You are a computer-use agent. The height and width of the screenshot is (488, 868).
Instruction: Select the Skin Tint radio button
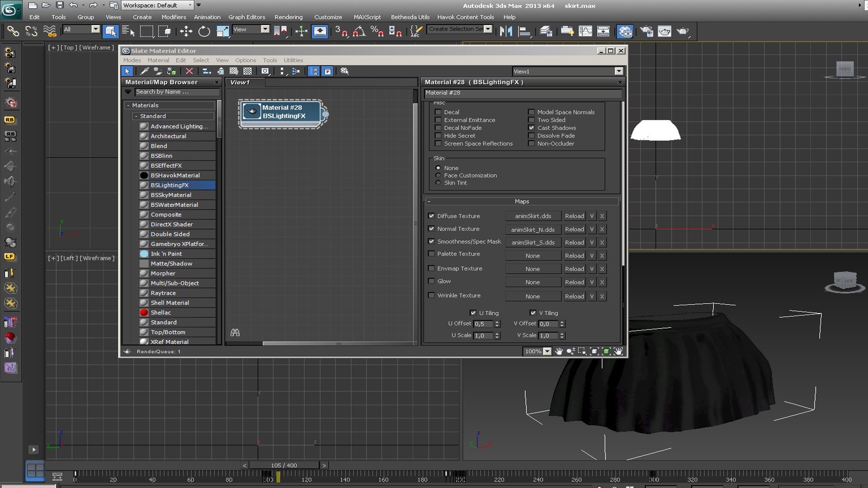point(438,183)
